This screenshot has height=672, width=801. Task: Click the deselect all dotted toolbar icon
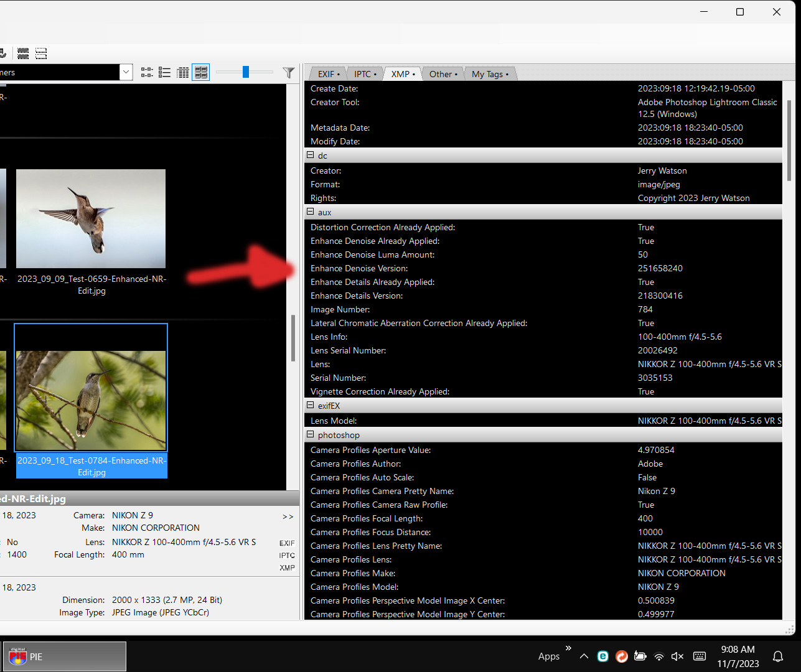point(41,54)
